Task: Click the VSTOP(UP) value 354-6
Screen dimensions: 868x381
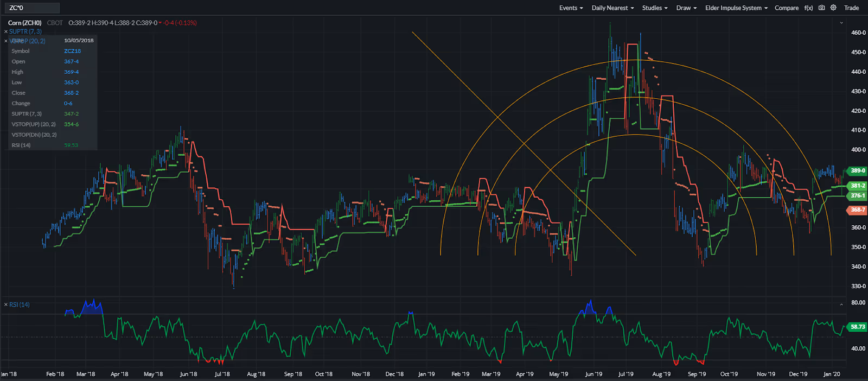Action: (x=71, y=124)
